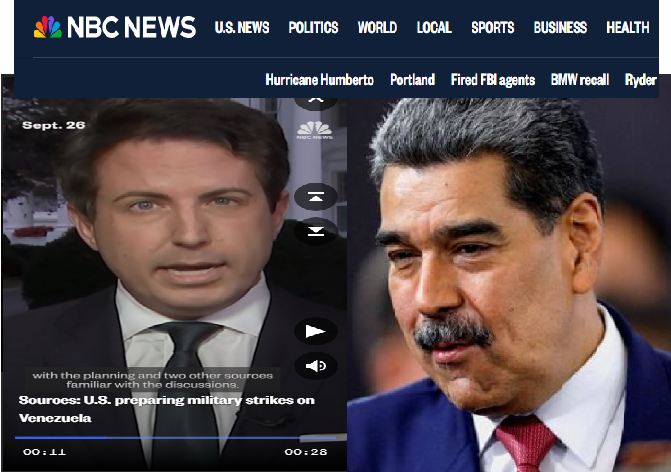Image resolution: width=671 pixels, height=472 pixels.
Task: Select the Local menu item
Action: [434, 28]
